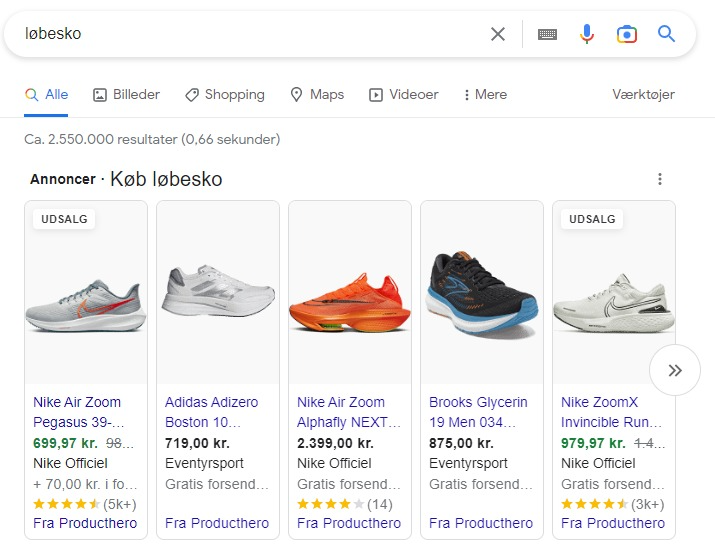Start voice search with the microphone icon
715x550 pixels.
(587, 34)
